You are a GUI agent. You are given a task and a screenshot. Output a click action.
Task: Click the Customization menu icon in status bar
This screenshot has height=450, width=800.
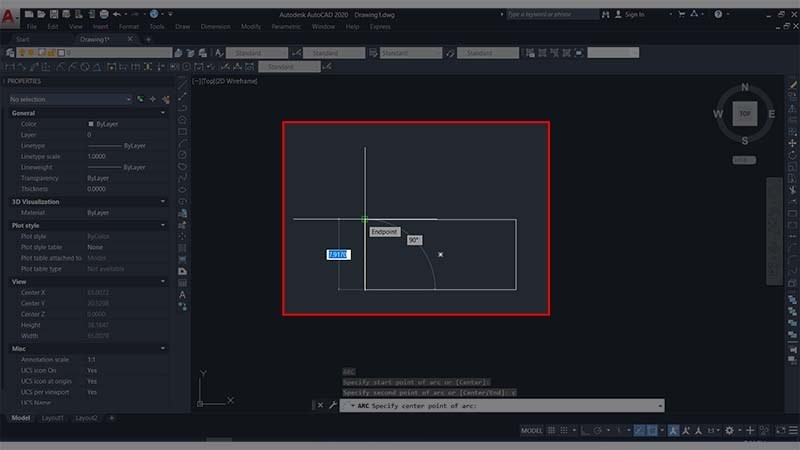click(790, 430)
